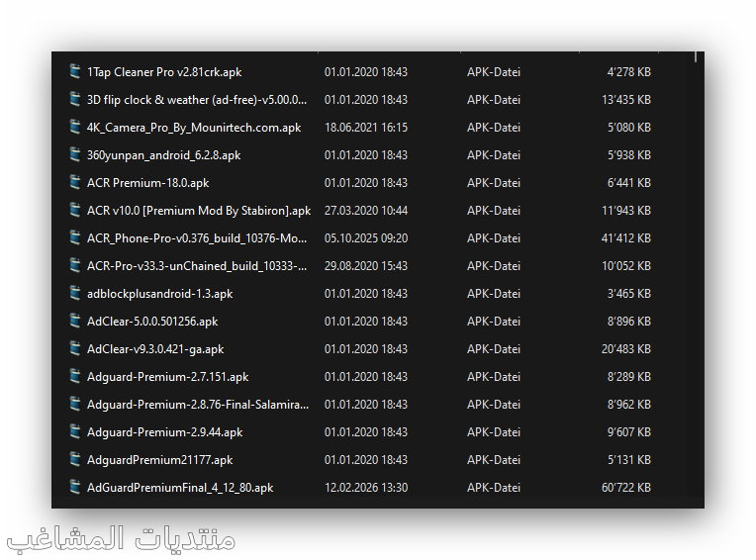Click the file icon of AdguardPremium21177.apk
Image resolution: width=756 pixels, height=560 pixels.
pos(75,459)
